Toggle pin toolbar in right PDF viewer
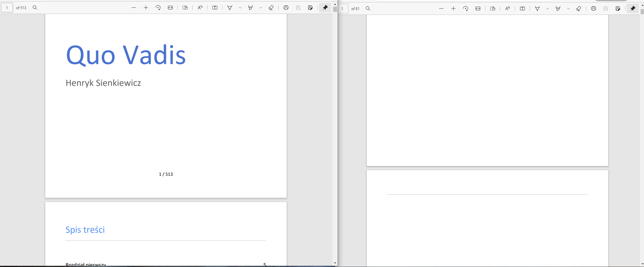The height and width of the screenshot is (267, 644). coord(633,8)
